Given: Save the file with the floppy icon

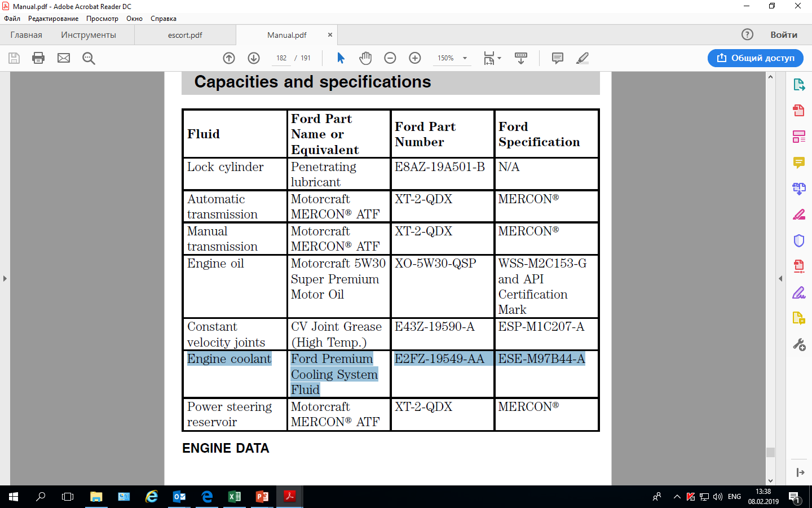Looking at the screenshot, I should click(14, 58).
